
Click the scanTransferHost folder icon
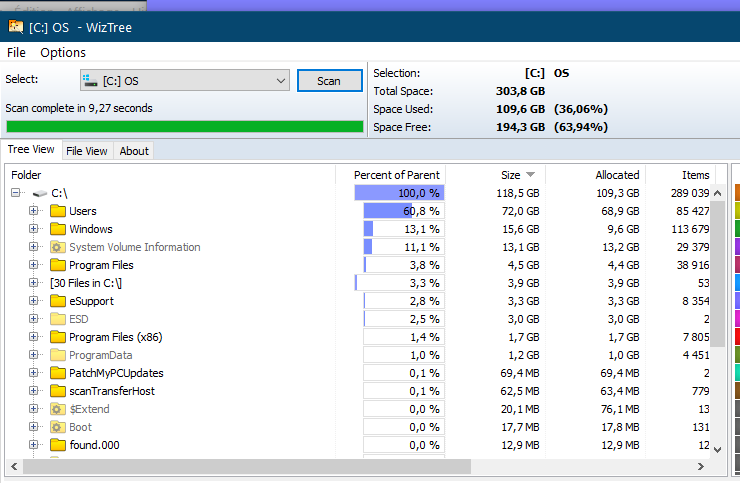pos(58,391)
